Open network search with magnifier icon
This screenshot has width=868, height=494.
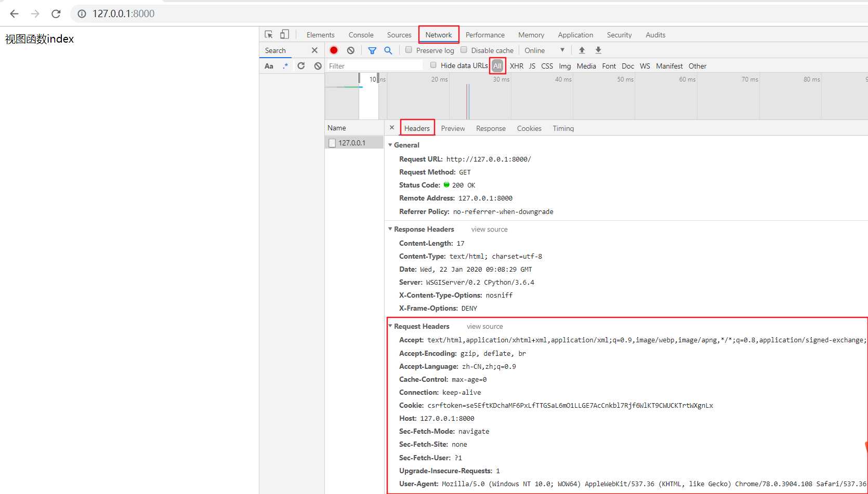click(x=388, y=50)
